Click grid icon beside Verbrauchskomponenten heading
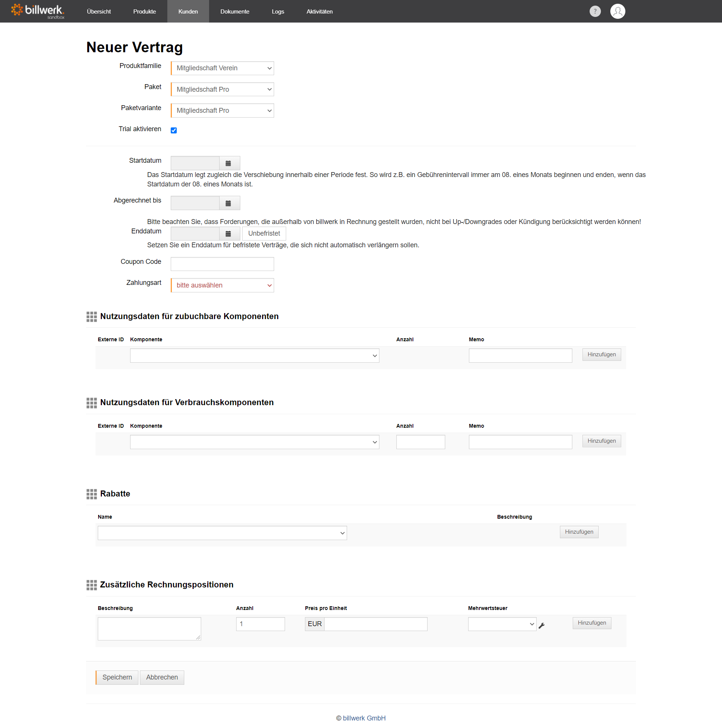 (92, 403)
